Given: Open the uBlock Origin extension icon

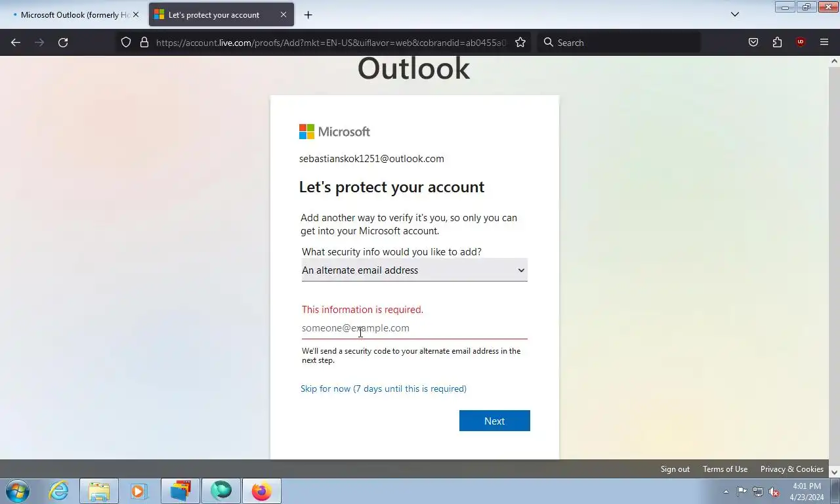Looking at the screenshot, I should pos(800,42).
